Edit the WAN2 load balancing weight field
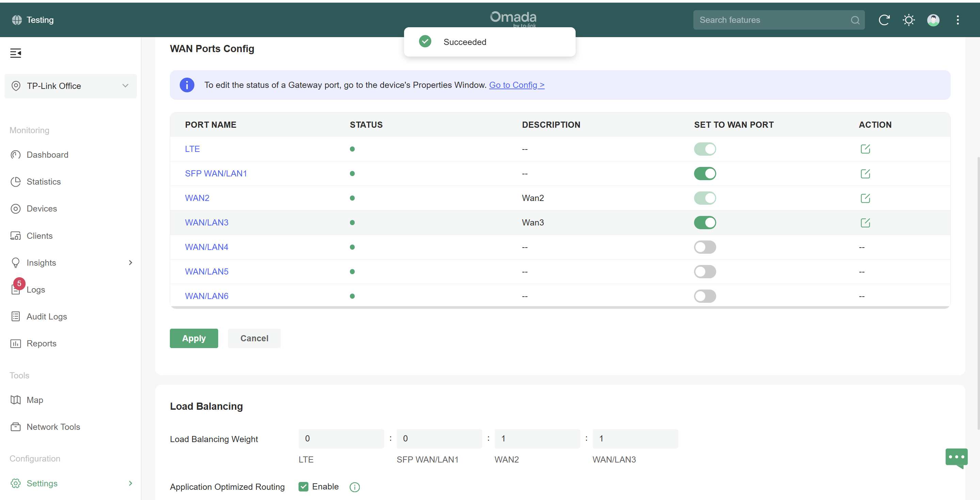The image size is (980, 500). pyautogui.click(x=537, y=438)
